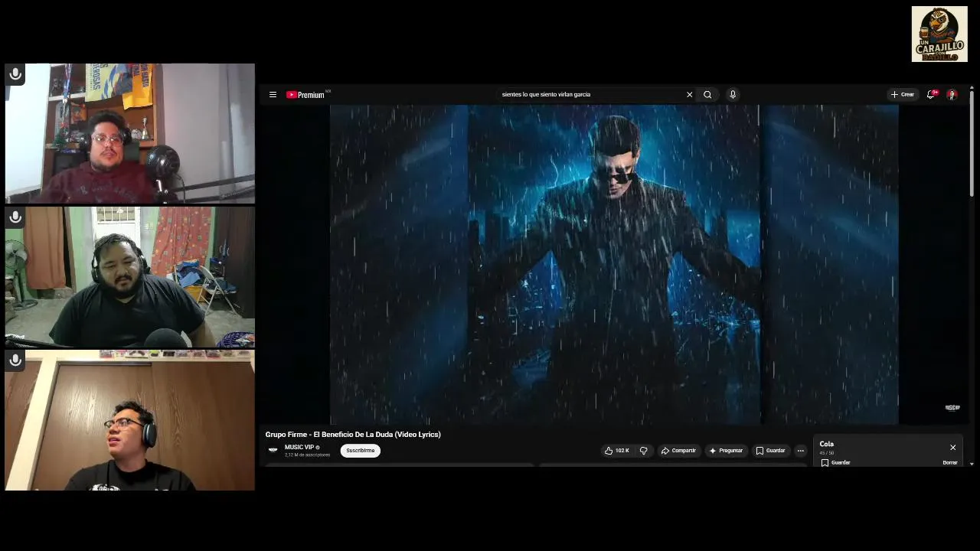Clear the queue using Borrar
Screen dimensions: 980x551
click(x=950, y=462)
